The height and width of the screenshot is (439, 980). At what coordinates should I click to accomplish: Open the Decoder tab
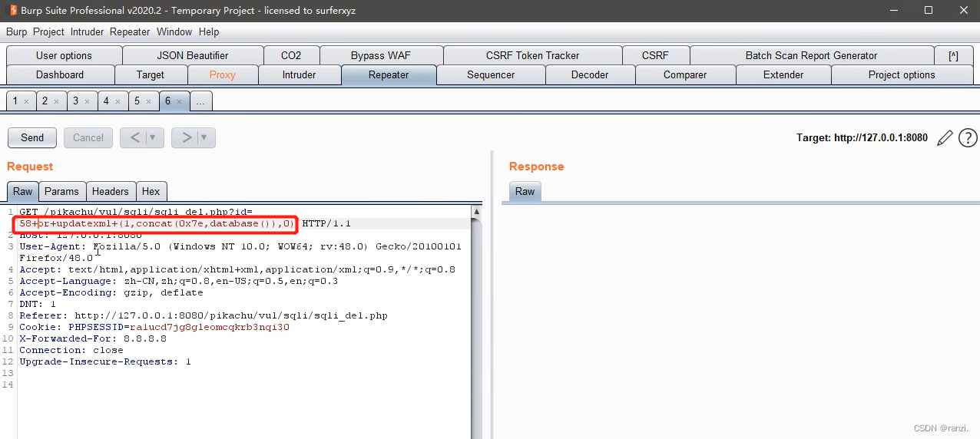click(x=590, y=74)
